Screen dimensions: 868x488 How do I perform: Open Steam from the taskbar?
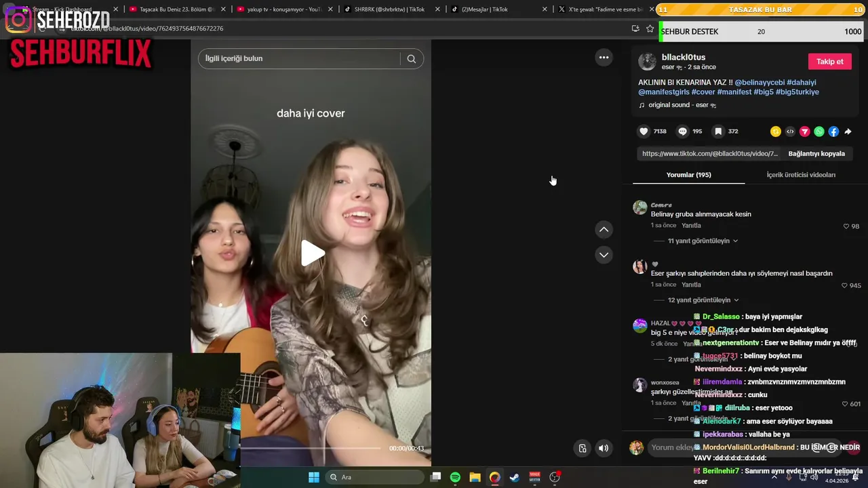pos(515,477)
